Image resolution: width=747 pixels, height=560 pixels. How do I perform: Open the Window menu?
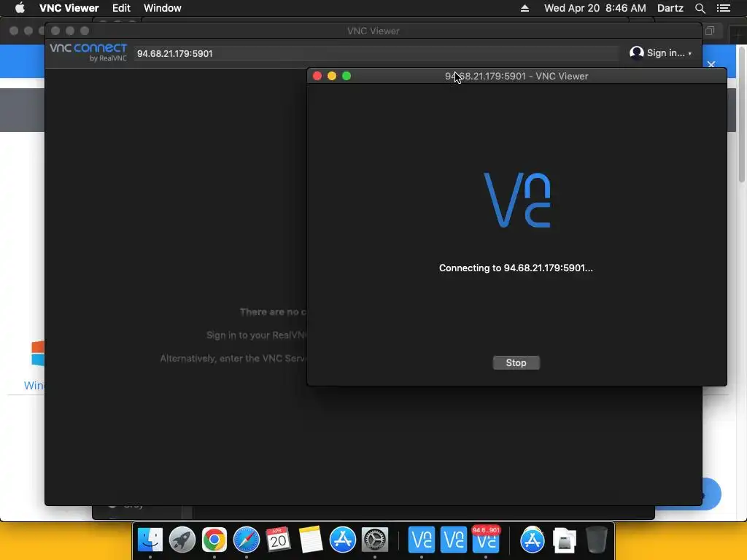pyautogui.click(x=163, y=8)
